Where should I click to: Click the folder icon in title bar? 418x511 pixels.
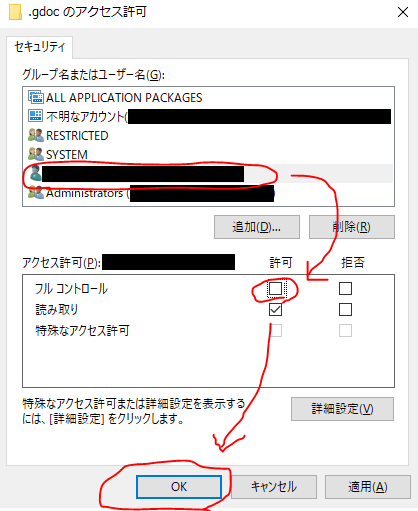tap(15, 12)
